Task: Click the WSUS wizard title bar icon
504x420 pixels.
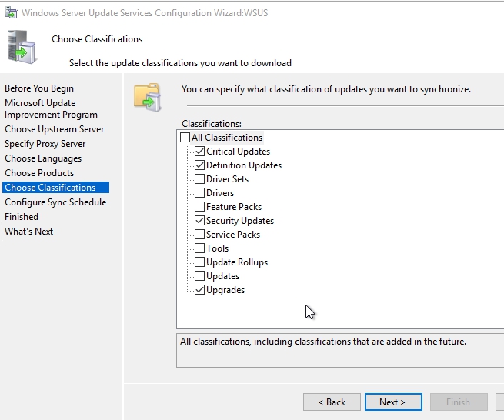Action: point(10,13)
